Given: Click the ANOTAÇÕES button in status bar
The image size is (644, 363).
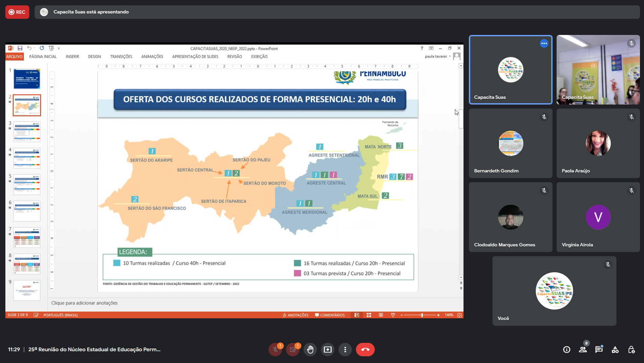Looking at the screenshot, I should pyautogui.click(x=295, y=315).
